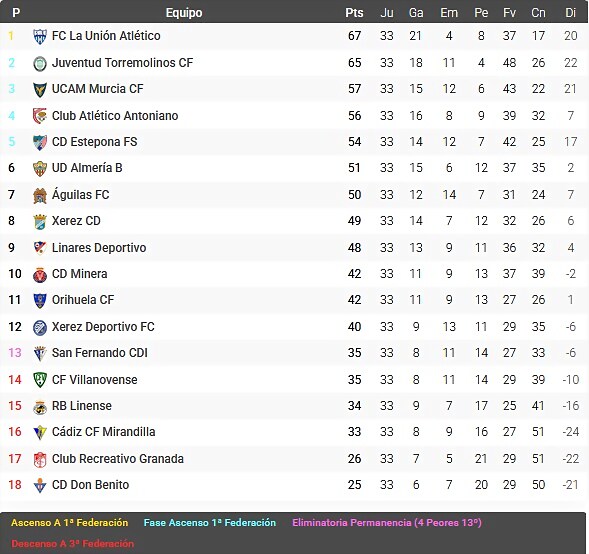Click the Club Recreativo Granada crest
This screenshot has height=554, width=589.
click(x=40, y=459)
